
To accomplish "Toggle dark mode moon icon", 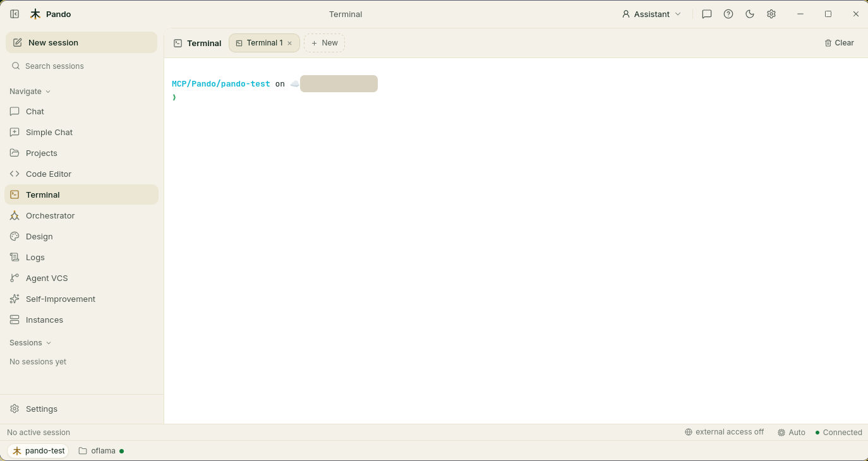I will pos(750,14).
